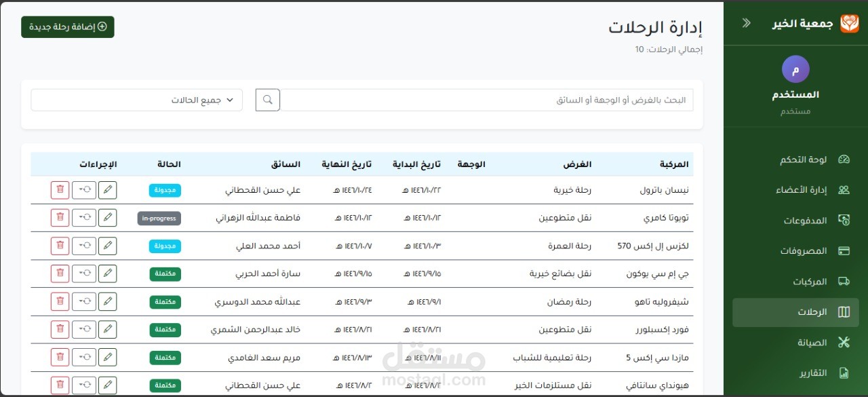Click the إجمالي الرحلات: 10 count text
Image resolution: width=868 pixels, height=397 pixels.
pos(669,50)
